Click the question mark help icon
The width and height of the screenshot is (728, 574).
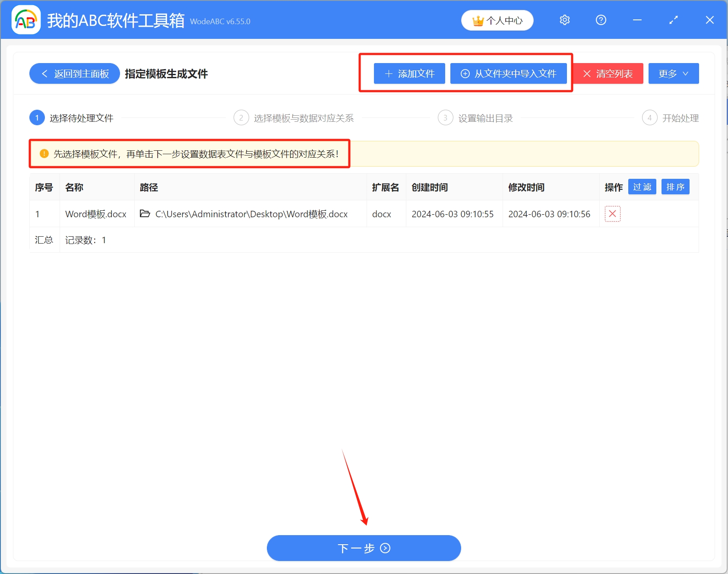click(601, 20)
